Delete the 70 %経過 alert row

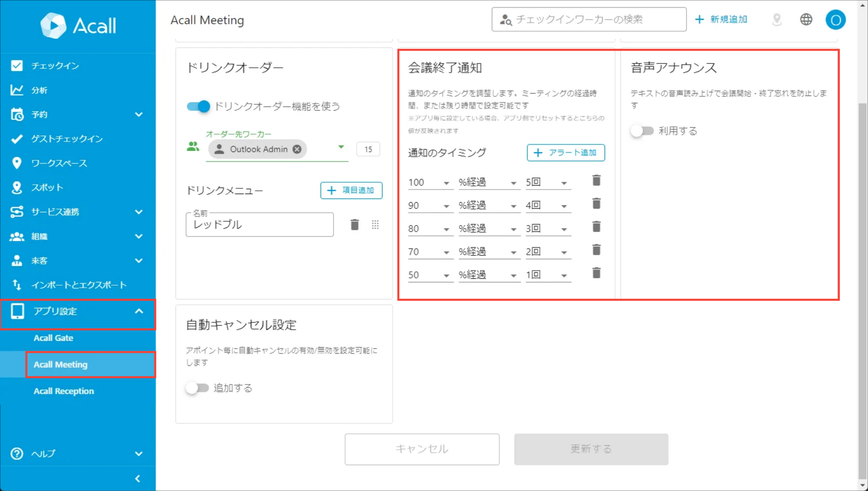[596, 250]
